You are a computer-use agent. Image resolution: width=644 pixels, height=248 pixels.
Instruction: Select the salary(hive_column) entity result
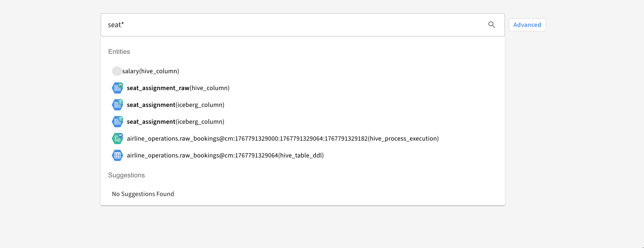coord(150,71)
